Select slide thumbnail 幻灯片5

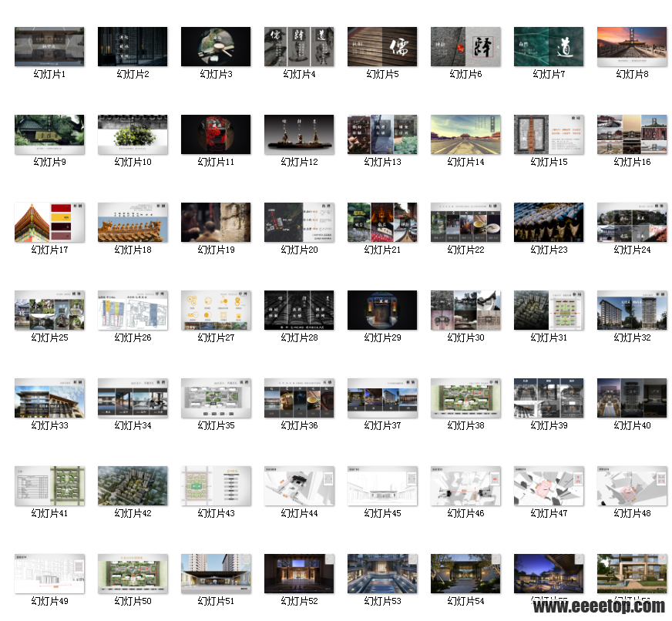[x=382, y=47]
